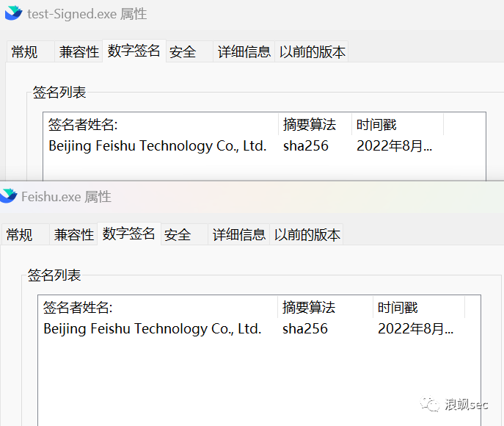Select 数字签名 tab in test-Signed.exe properties
The image size is (504, 426).
[x=134, y=51]
